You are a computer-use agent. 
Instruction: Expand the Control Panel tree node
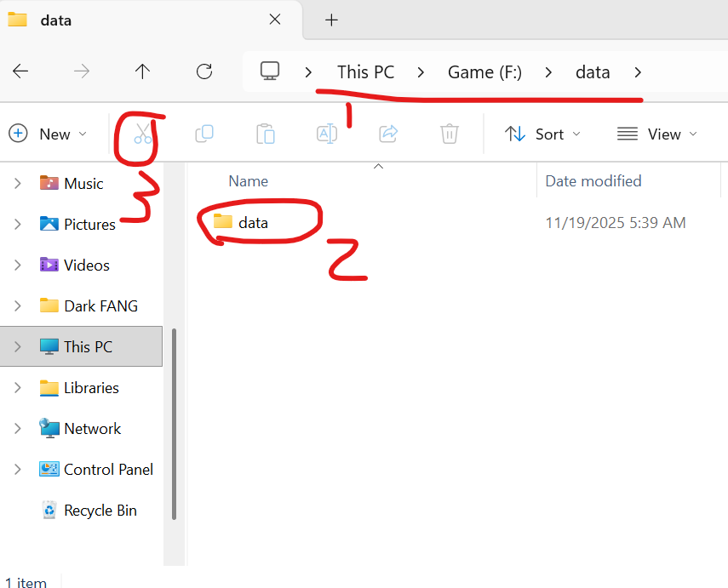point(18,469)
